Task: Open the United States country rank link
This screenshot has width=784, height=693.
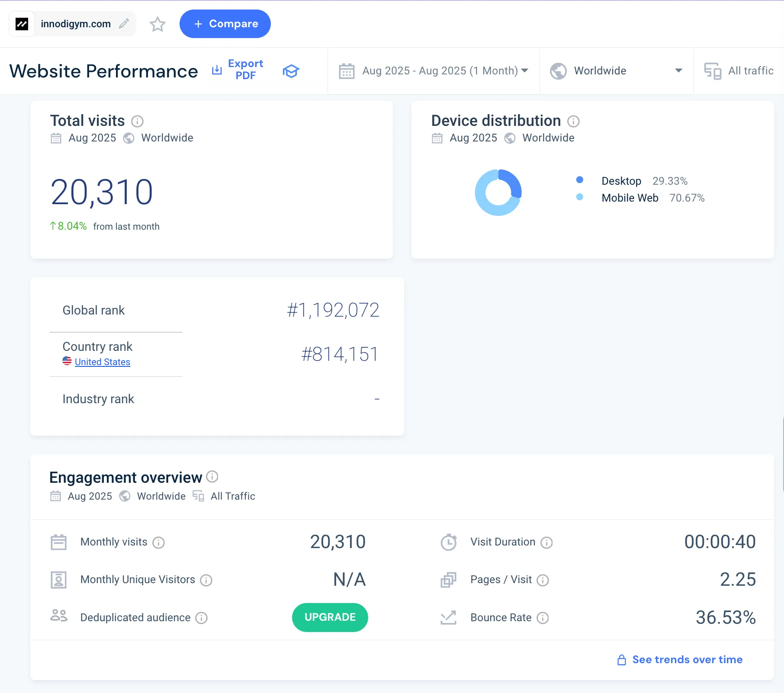Action: click(102, 362)
